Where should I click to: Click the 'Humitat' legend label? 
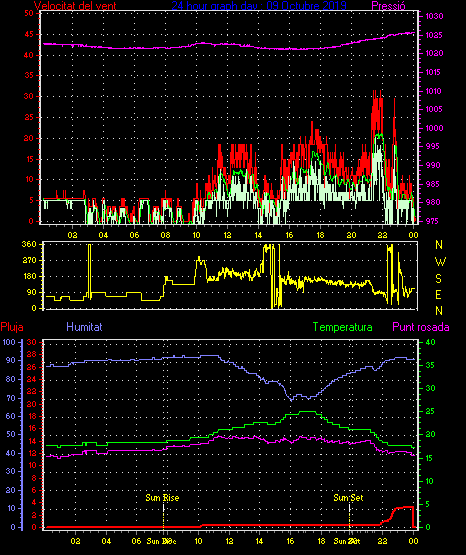[84, 327]
